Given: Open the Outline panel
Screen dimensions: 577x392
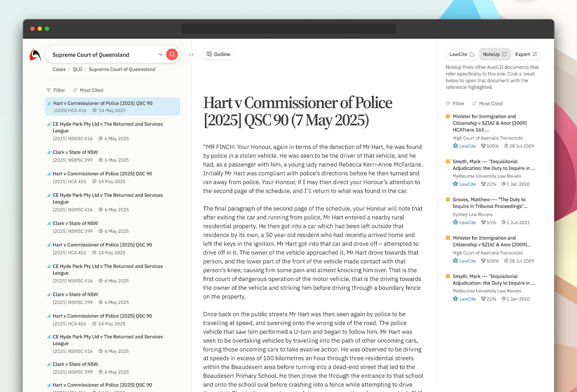Looking at the screenshot, I should pos(219,54).
